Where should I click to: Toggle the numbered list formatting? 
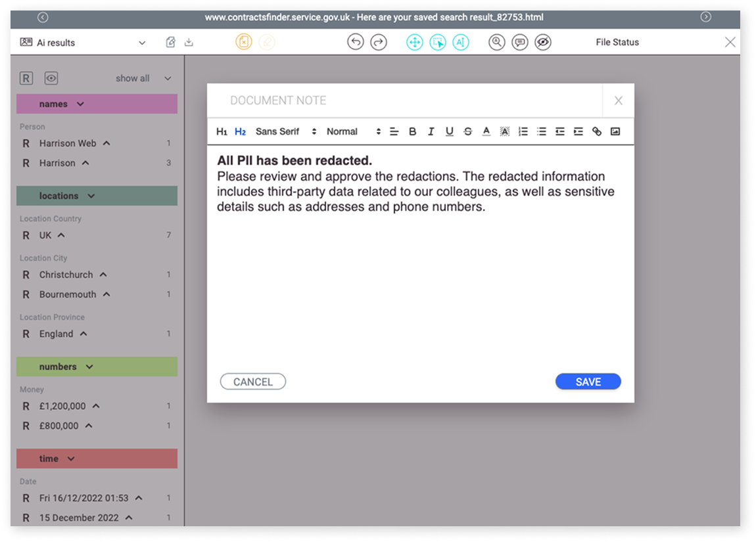pos(523,131)
